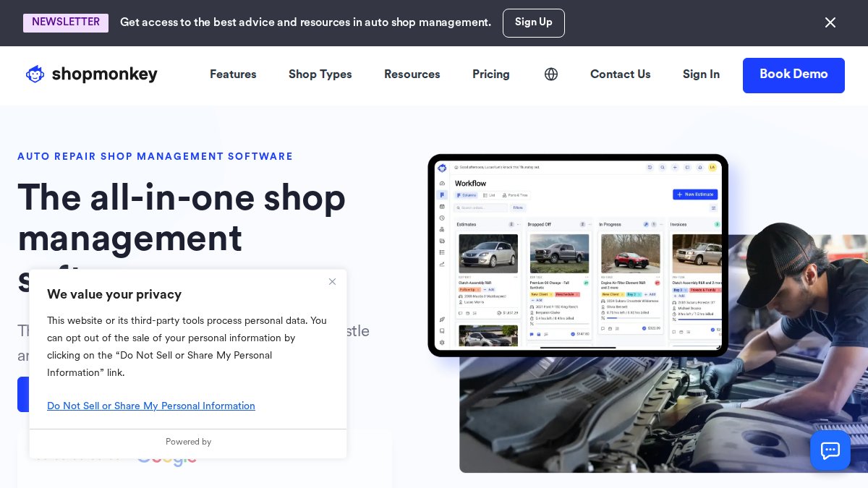The height and width of the screenshot is (488, 868).
Task: Open Resources menu
Action: point(412,74)
